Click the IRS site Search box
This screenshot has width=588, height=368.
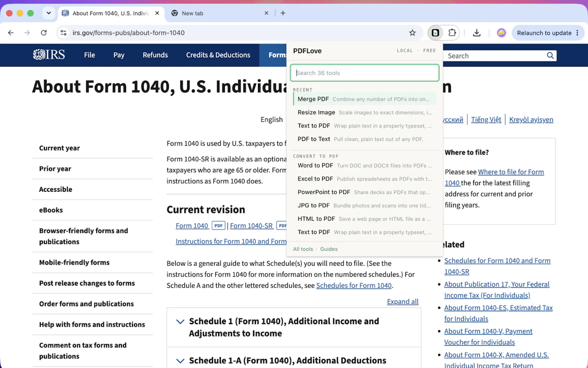pos(495,56)
